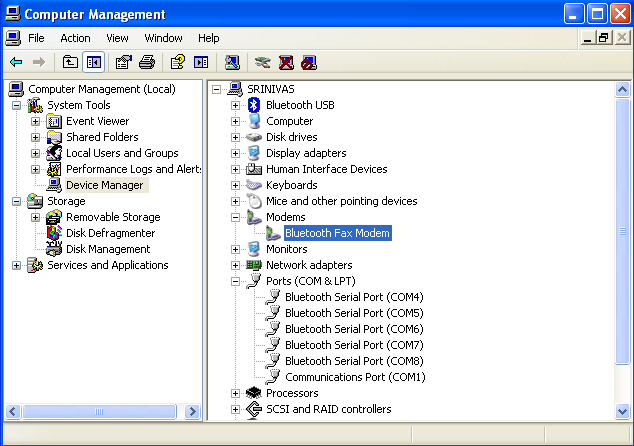Expand the Computer device category

pos(235,121)
